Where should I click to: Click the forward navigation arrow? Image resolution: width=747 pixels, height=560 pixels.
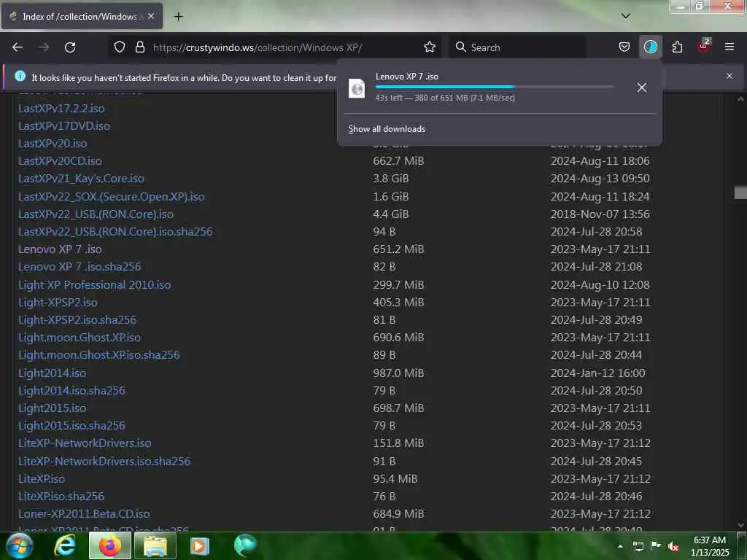[44, 47]
